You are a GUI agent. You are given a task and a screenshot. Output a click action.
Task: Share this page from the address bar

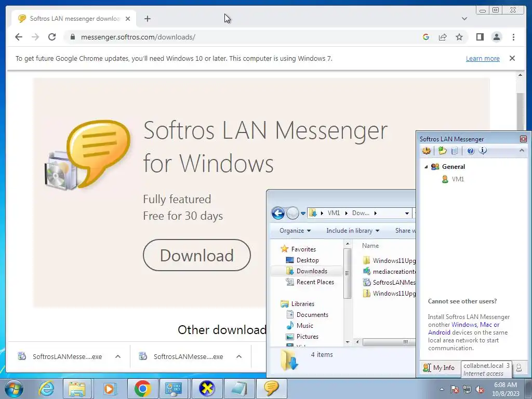tap(443, 37)
